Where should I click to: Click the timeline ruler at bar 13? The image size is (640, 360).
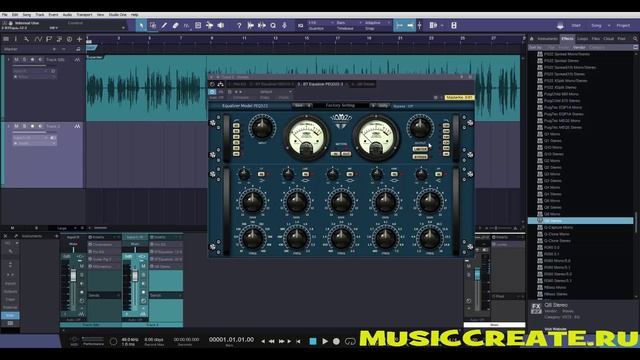276,38
